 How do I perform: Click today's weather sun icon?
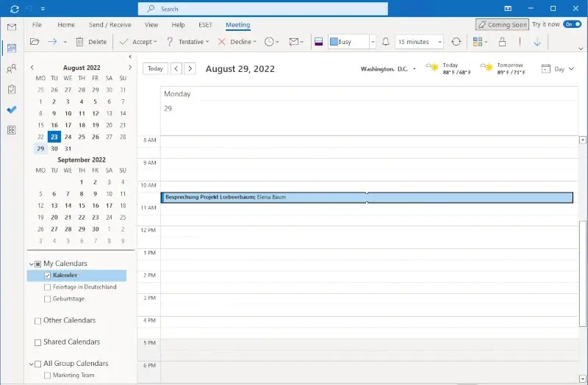(432, 67)
